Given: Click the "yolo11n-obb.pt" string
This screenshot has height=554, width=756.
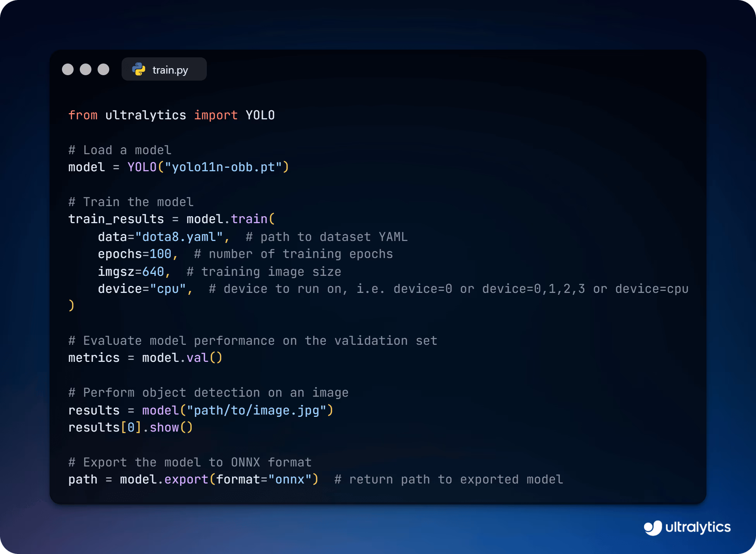Looking at the screenshot, I should 223,167.
